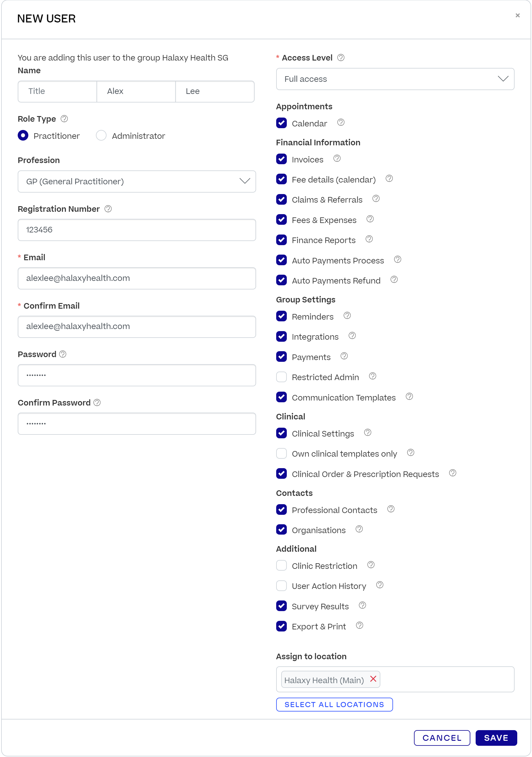The width and height of the screenshot is (532, 757).
Task: Remove the Halaxy Health (Main) location tag
Action: [x=373, y=679]
